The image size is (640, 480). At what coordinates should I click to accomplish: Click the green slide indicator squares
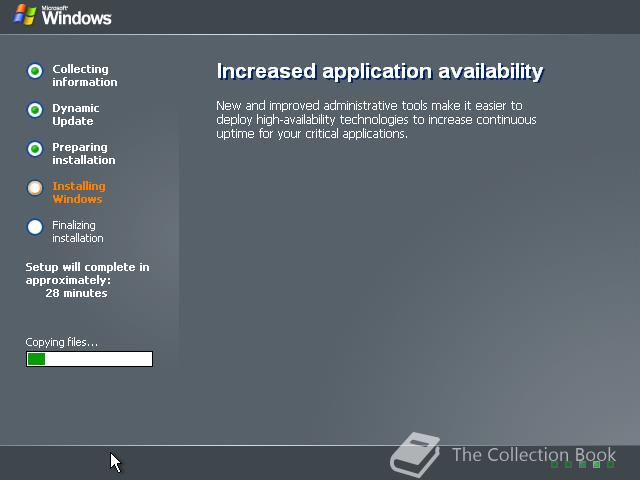pos(582,464)
